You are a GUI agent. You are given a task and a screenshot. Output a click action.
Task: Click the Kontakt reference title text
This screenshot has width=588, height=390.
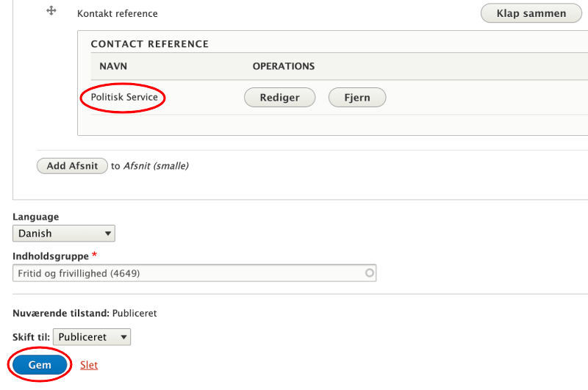coord(118,13)
